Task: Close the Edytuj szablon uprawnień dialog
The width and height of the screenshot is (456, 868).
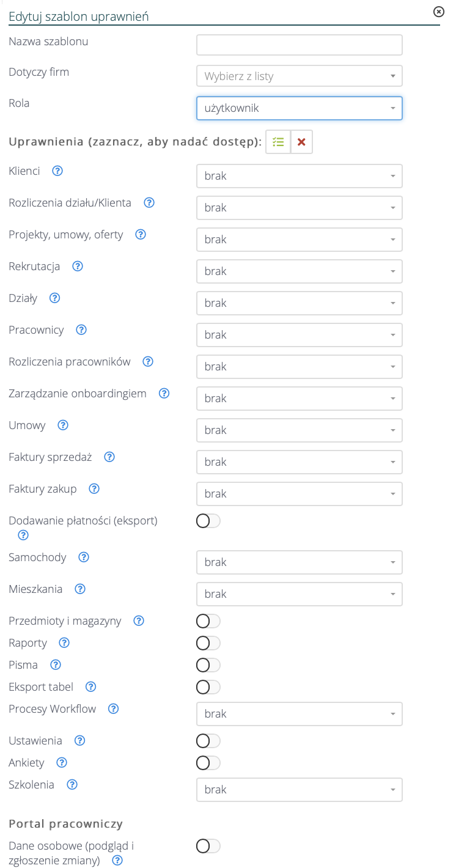Action: (x=438, y=12)
